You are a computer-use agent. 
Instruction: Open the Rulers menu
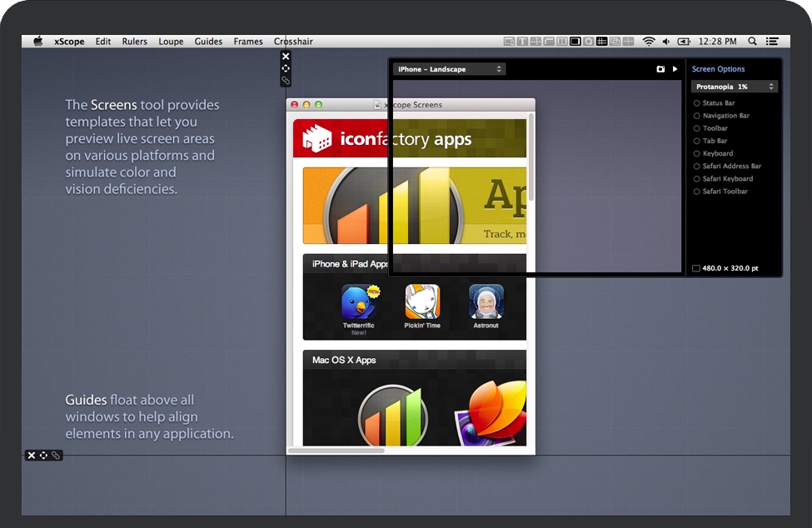tap(134, 42)
